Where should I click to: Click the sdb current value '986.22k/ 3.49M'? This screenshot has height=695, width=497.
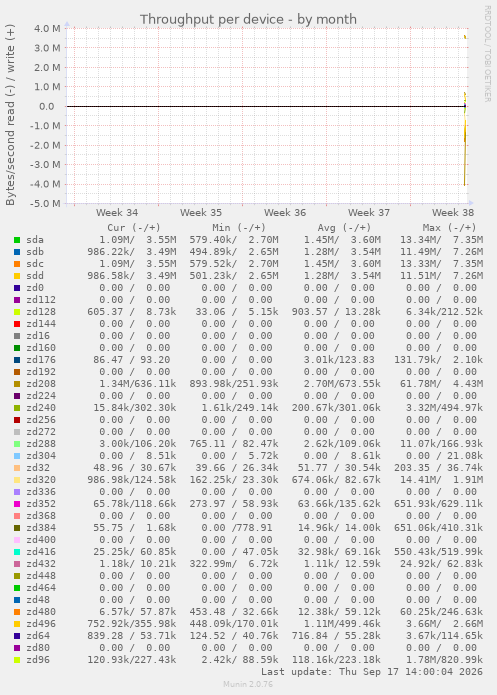click(x=132, y=252)
